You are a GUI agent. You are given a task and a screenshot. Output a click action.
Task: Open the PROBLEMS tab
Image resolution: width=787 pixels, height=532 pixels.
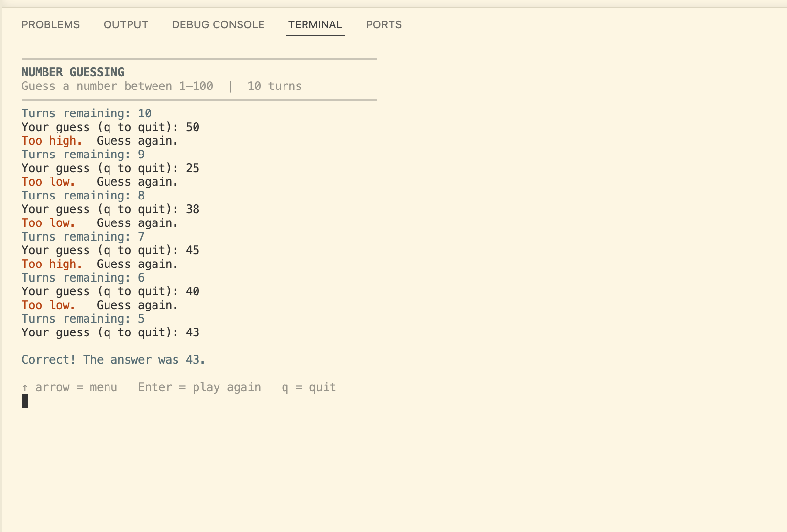tap(50, 25)
